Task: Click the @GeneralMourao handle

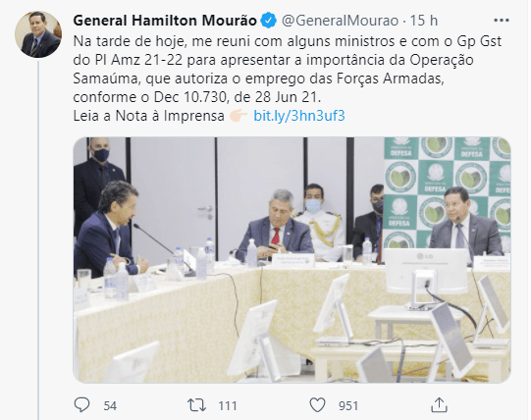Action: click(340, 21)
